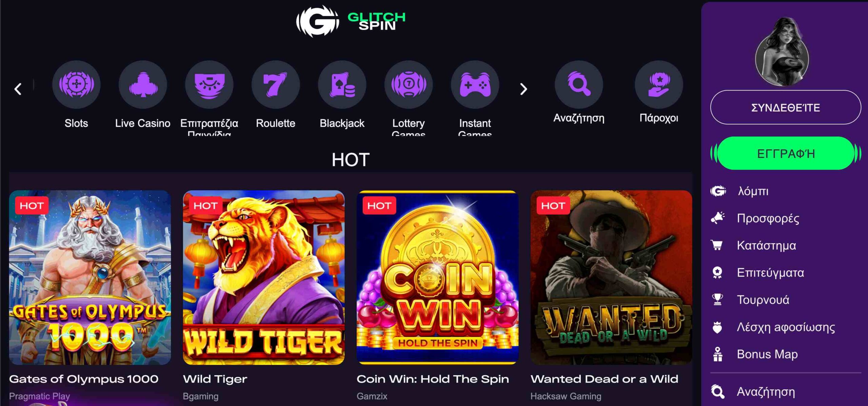Open the Αναζήτηση magnifier icon in categories
The height and width of the screenshot is (406, 868).
(579, 84)
